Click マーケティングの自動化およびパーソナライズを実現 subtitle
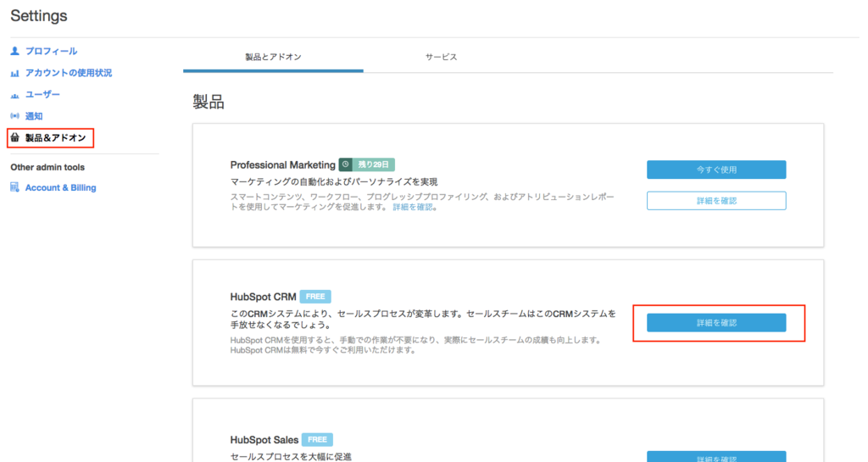868x462 pixels. 334,181
